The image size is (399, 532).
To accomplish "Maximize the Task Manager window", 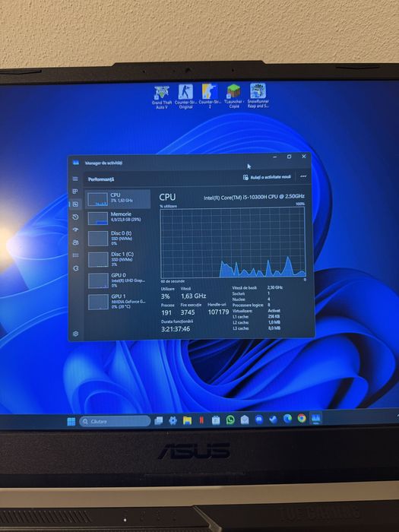I will pos(289,157).
